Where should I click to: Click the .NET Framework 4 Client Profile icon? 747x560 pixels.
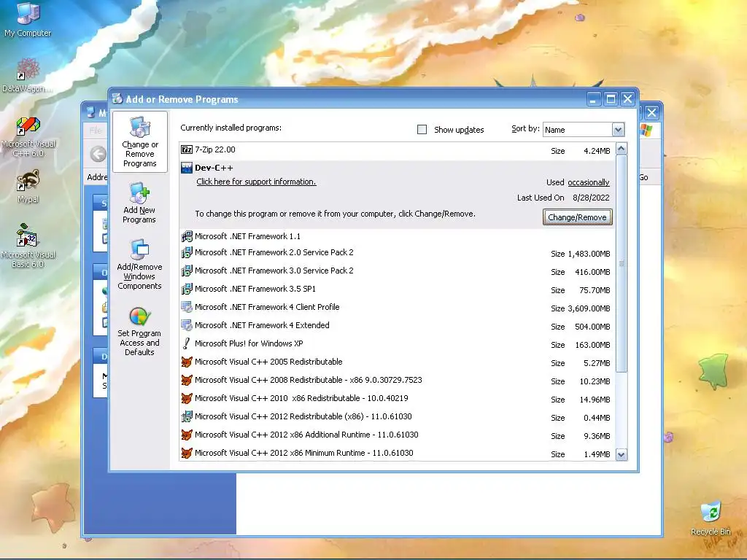pos(187,307)
